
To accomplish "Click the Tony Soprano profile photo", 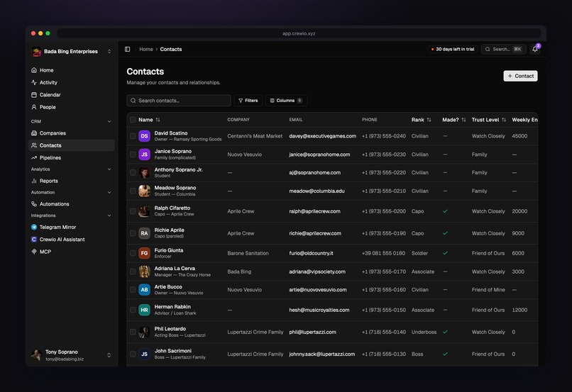I will (36, 354).
